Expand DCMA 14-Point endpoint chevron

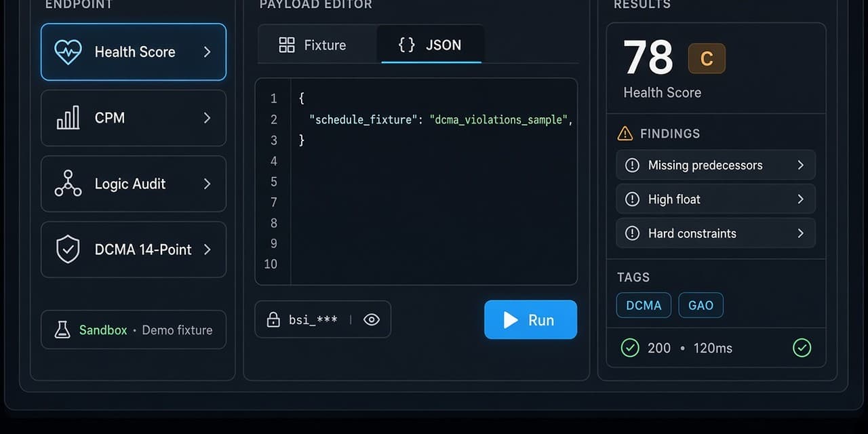point(208,250)
